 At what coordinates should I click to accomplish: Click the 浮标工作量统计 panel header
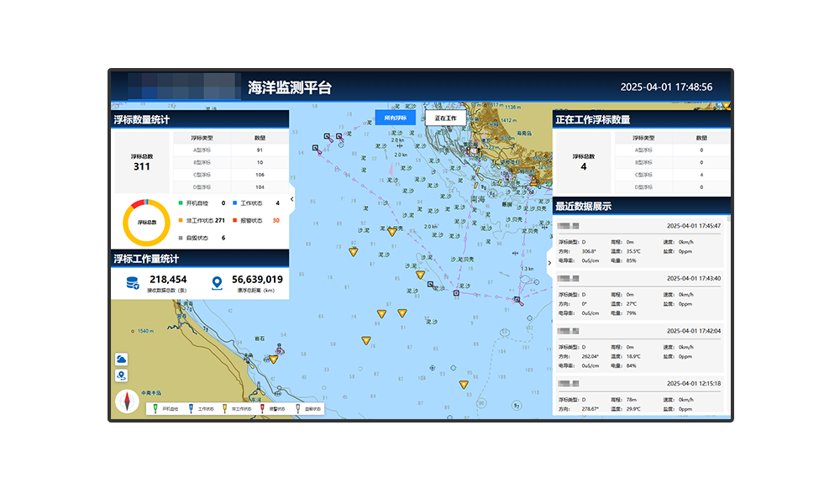tap(200, 259)
